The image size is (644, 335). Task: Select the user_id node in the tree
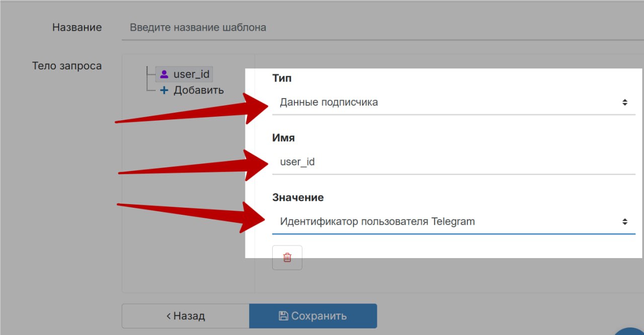pos(191,74)
